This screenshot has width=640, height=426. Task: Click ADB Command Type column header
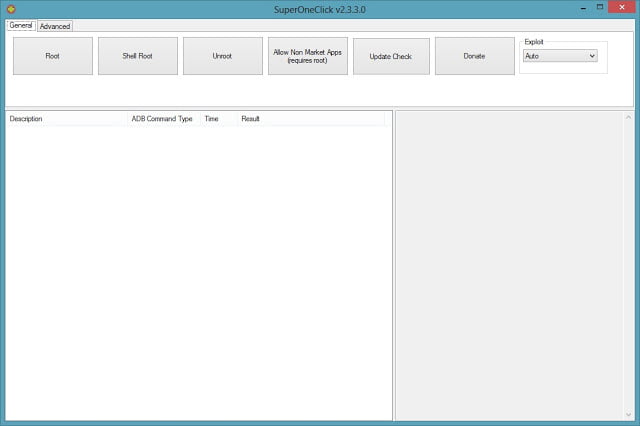point(164,119)
